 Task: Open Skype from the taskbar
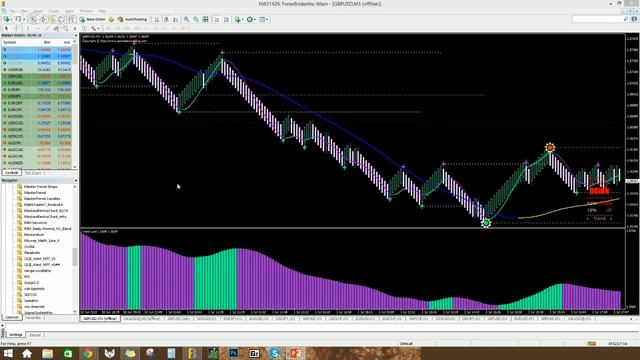[275, 353]
